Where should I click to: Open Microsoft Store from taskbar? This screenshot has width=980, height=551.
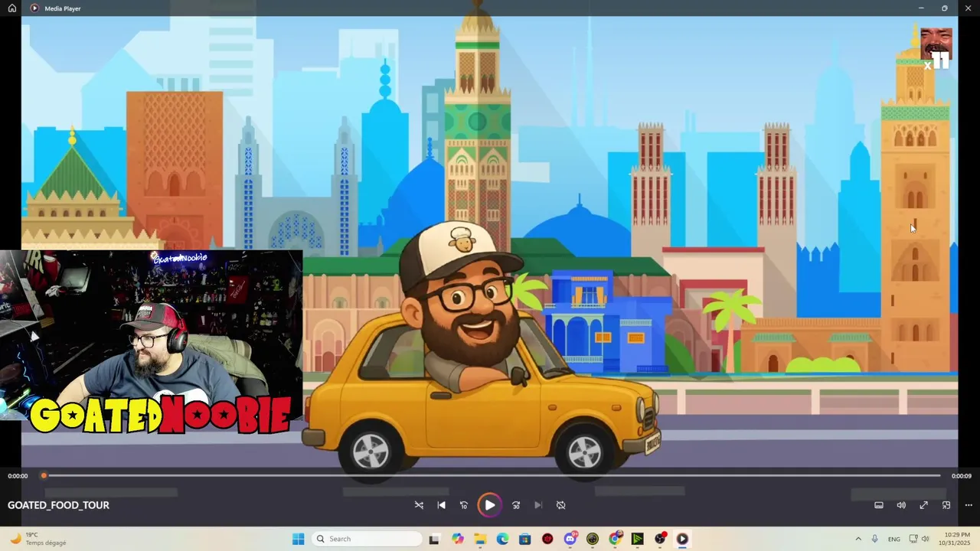[x=524, y=539]
